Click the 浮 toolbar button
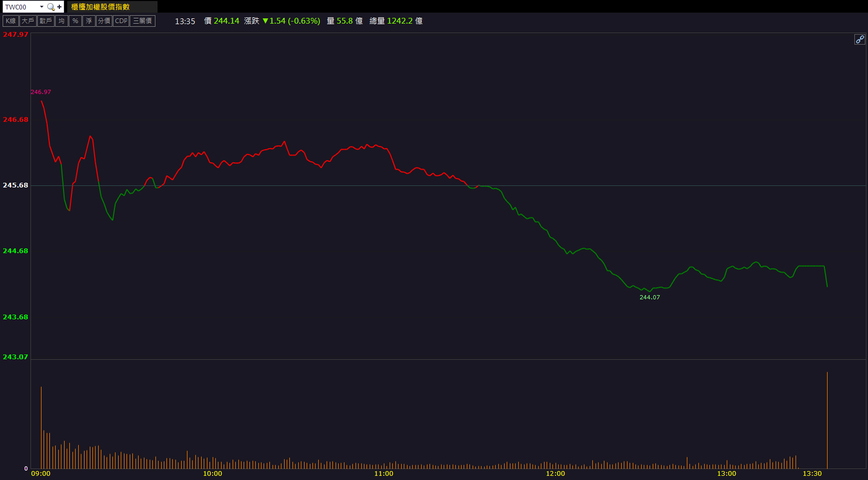 pyautogui.click(x=89, y=21)
